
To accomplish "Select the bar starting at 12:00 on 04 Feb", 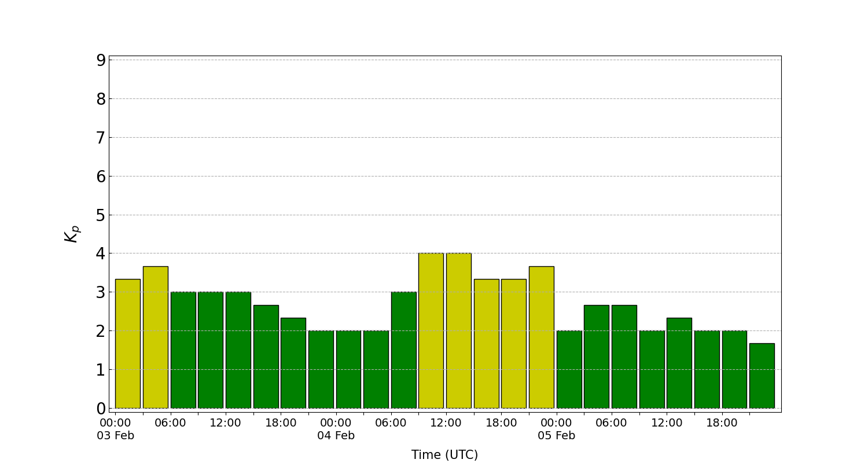I will coord(458,330).
